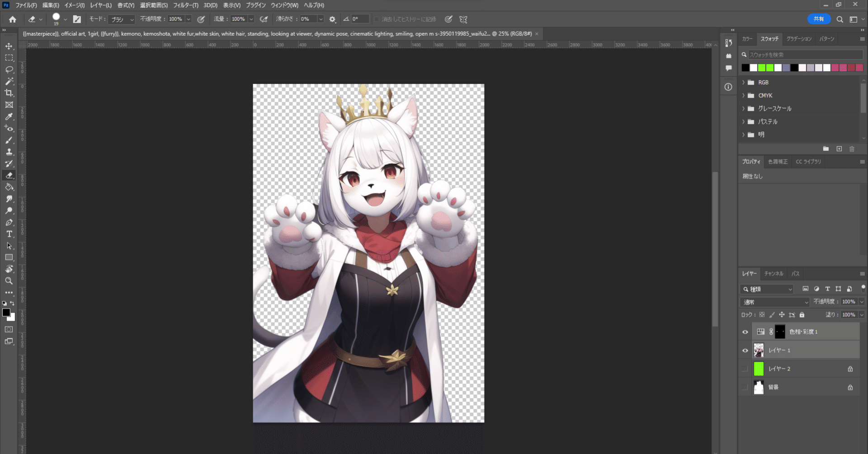The height and width of the screenshot is (454, 868).
Task: Click the search magnifier in options bar
Action: click(840, 19)
